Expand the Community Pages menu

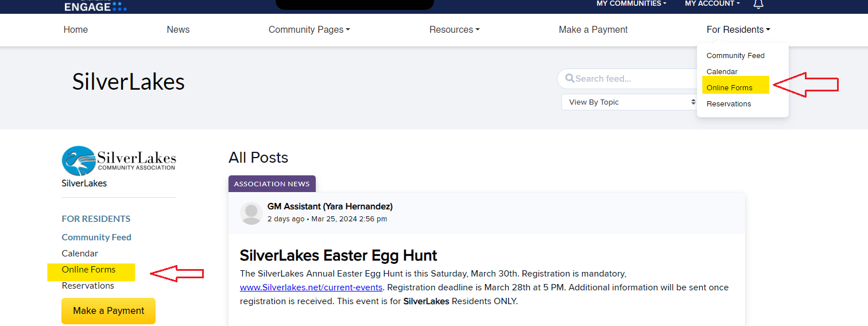pyautogui.click(x=309, y=30)
